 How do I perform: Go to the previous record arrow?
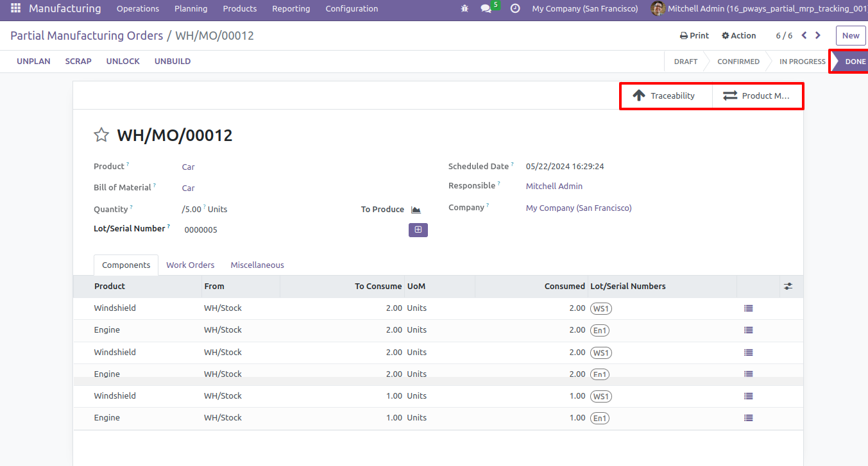point(804,36)
